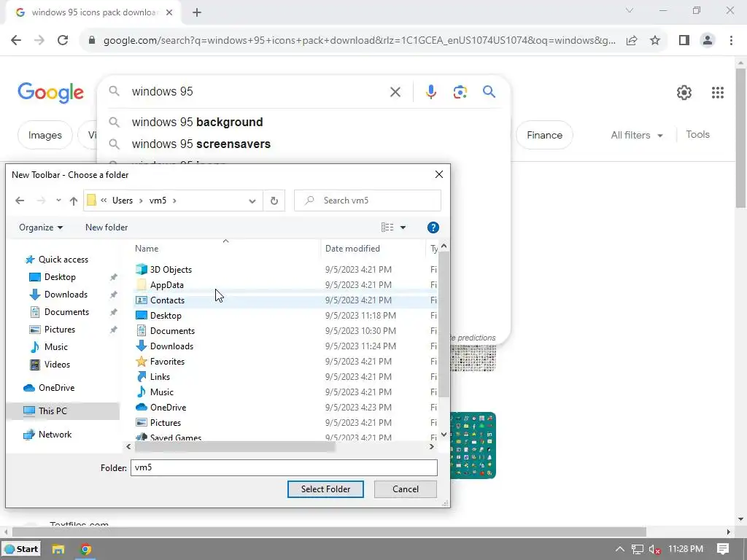Select the Images search filter
747x560 pixels.
(44, 135)
